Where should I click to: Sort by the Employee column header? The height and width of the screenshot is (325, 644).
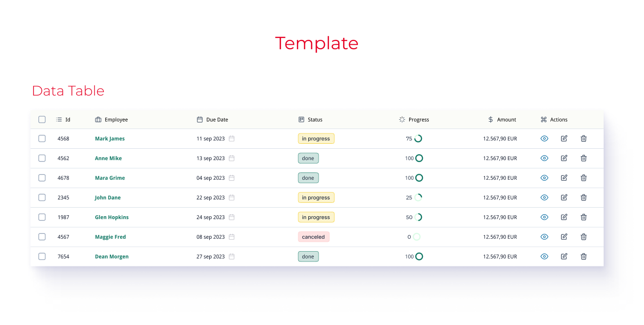(x=111, y=120)
